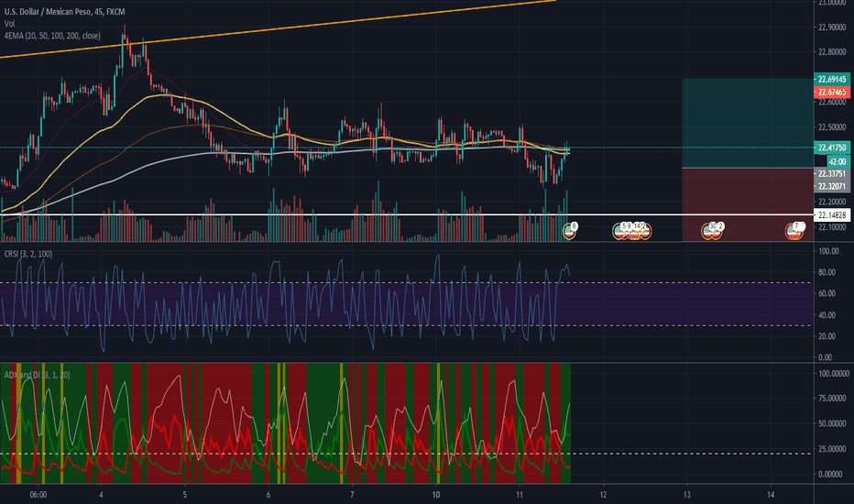Select the Vol indicator label
The width and height of the screenshot is (854, 504).
click(x=9, y=24)
